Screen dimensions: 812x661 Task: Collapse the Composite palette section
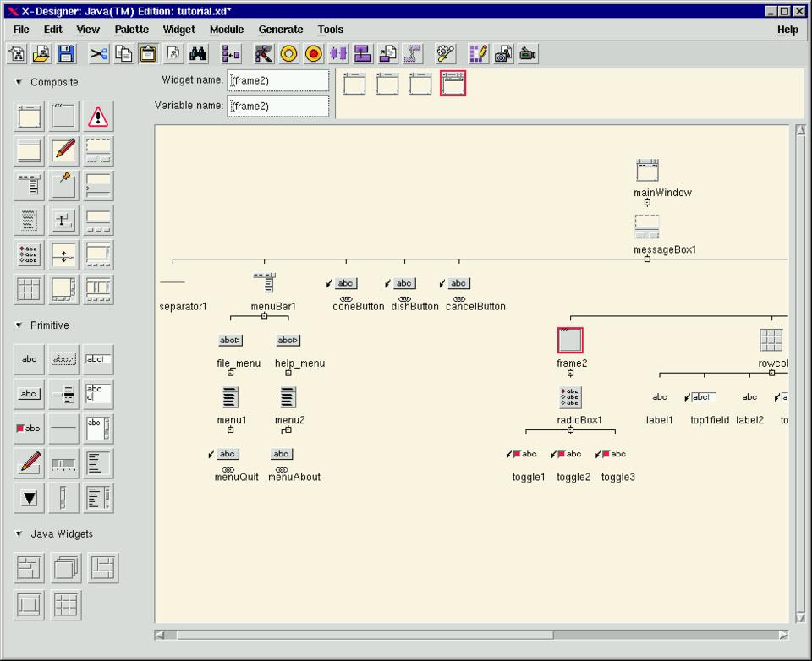click(x=19, y=82)
